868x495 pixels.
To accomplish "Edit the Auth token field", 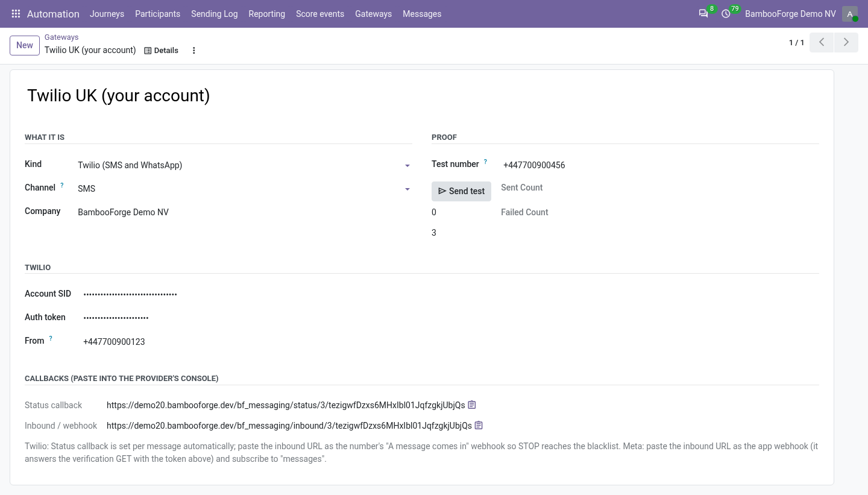I will pyautogui.click(x=451, y=318).
